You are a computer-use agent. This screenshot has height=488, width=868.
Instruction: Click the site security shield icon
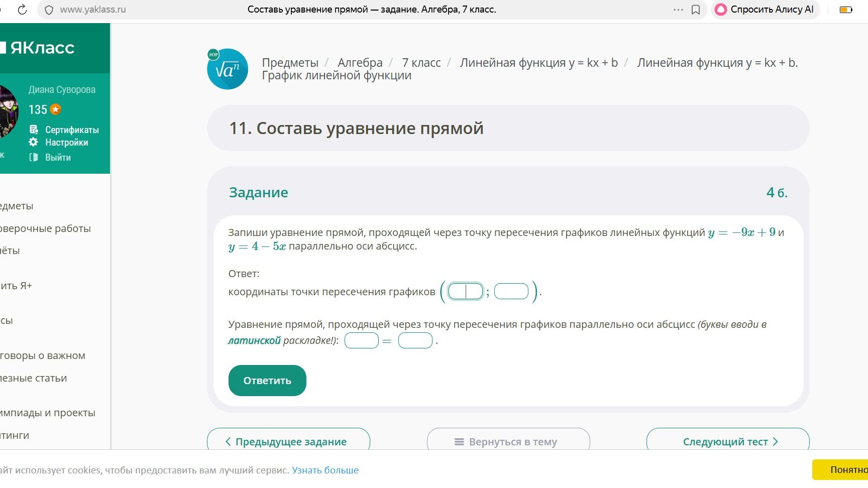pyautogui.click(x=49, y=10)
